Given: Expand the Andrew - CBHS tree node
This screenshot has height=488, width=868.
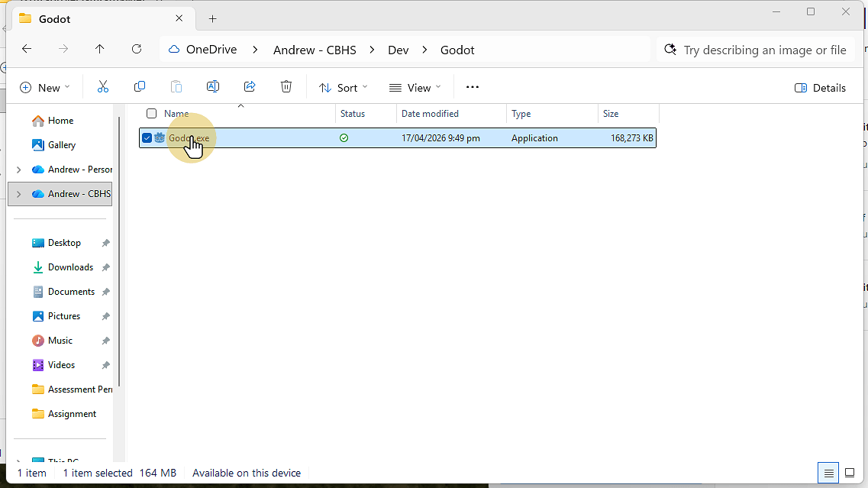Looking at the screenshot, I should 18,194.
